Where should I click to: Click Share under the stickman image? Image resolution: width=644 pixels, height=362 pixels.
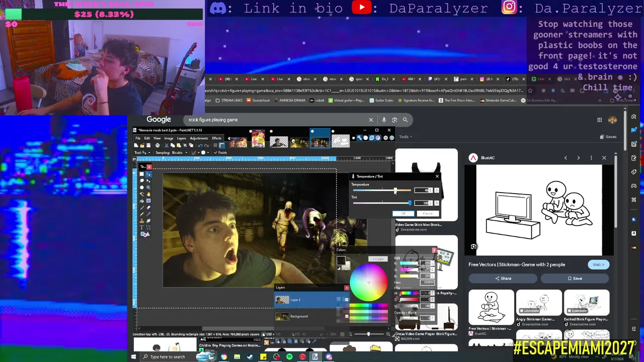tap(503, 279)
